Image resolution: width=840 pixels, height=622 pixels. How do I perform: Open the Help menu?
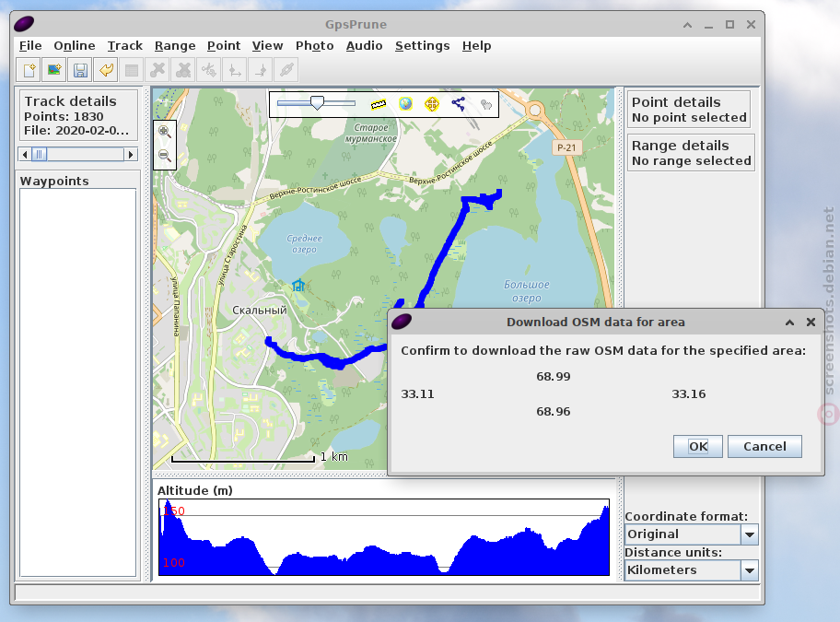[x=476, y=45]
